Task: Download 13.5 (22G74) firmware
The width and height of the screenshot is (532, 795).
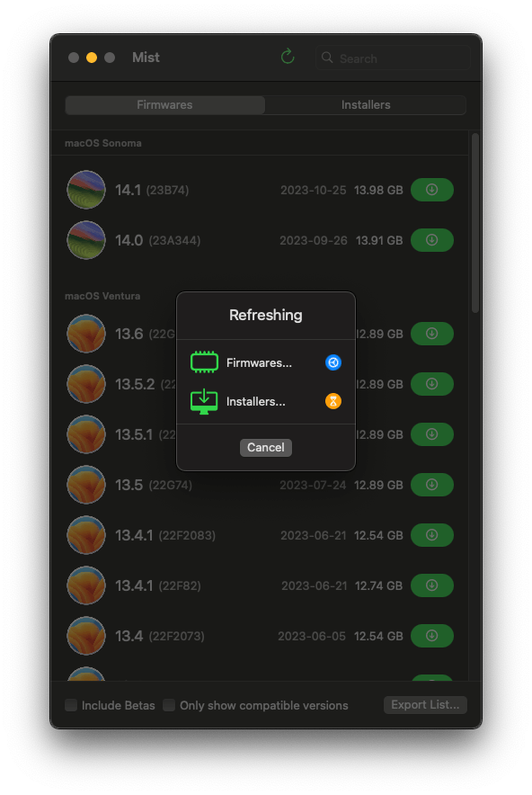Action: click(x=431, y=485)
